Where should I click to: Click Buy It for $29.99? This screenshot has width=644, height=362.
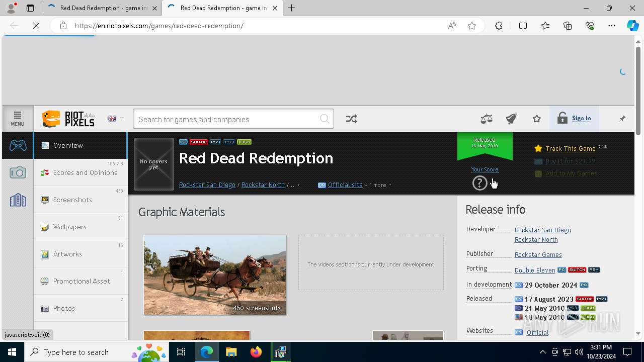click(x=570, y=161)
